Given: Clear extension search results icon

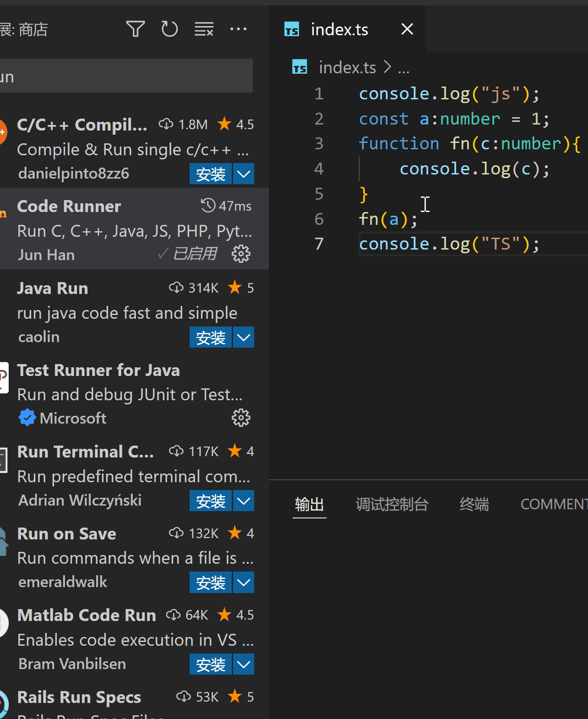Looking at the screenshot, I should [x=204, y=29].
